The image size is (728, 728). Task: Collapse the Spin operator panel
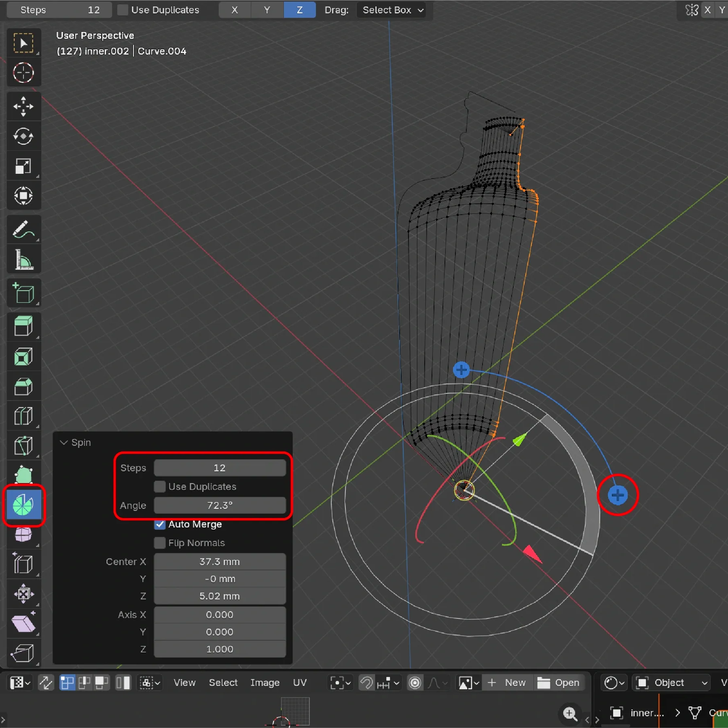(x=64, y=443)
